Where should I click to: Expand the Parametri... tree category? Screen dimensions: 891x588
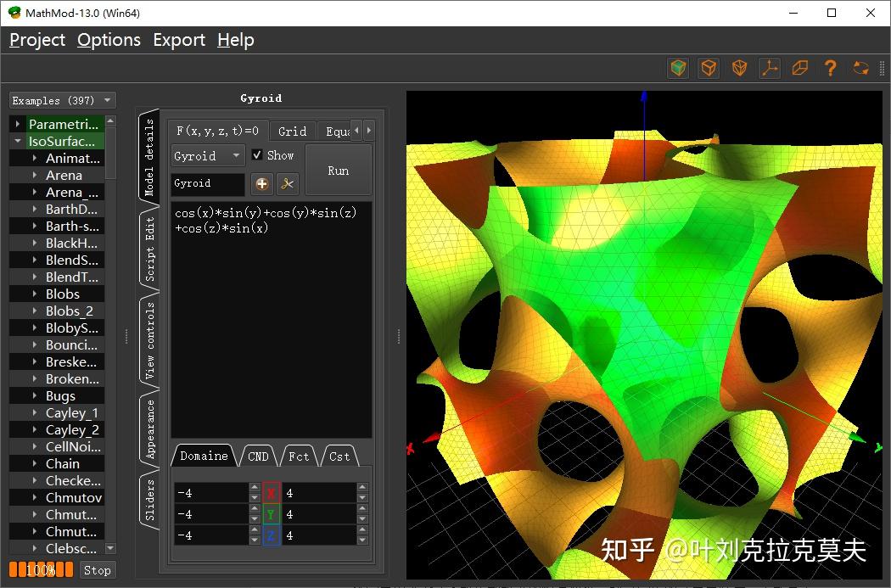tap(18, 124)
